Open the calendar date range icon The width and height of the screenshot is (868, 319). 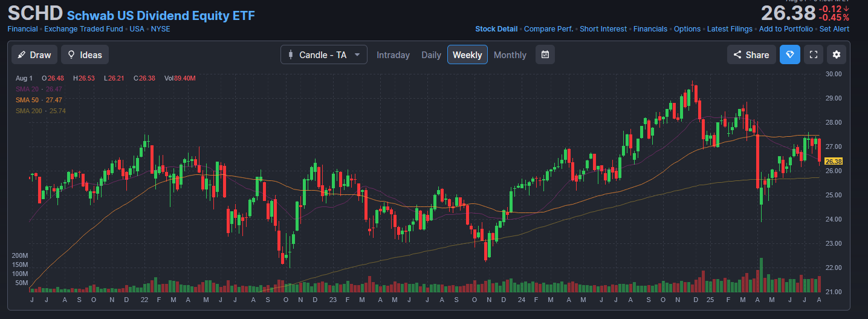tap(545, 54)
